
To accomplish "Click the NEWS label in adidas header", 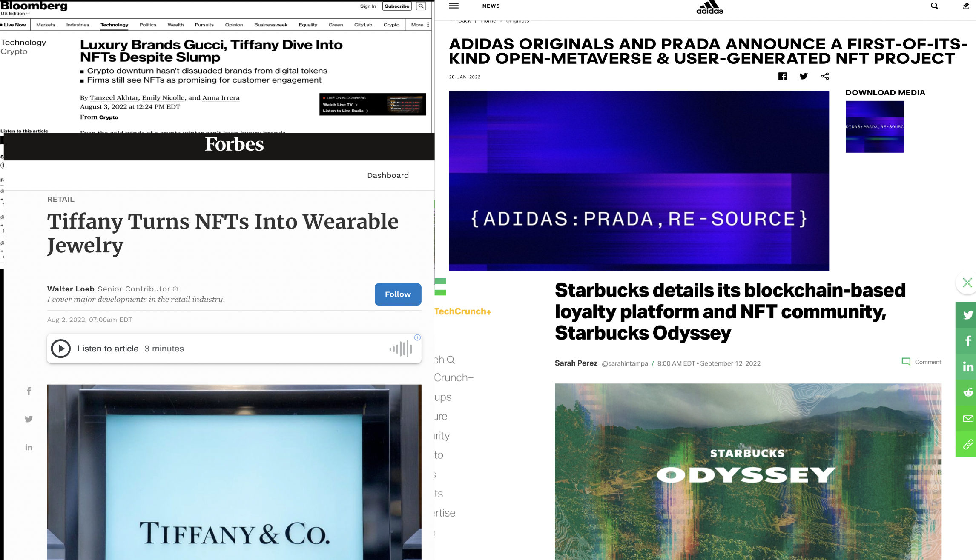I will pyautogui.click(x=491, y=6).
